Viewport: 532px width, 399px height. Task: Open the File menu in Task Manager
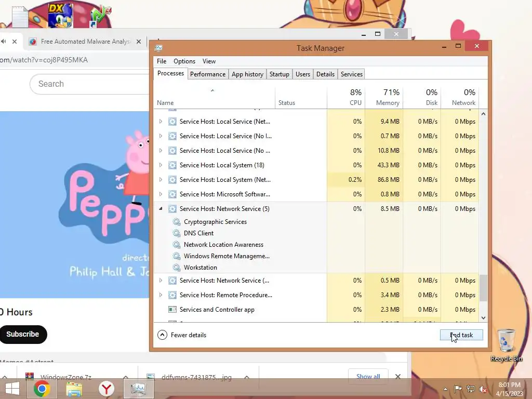[162, 61]
